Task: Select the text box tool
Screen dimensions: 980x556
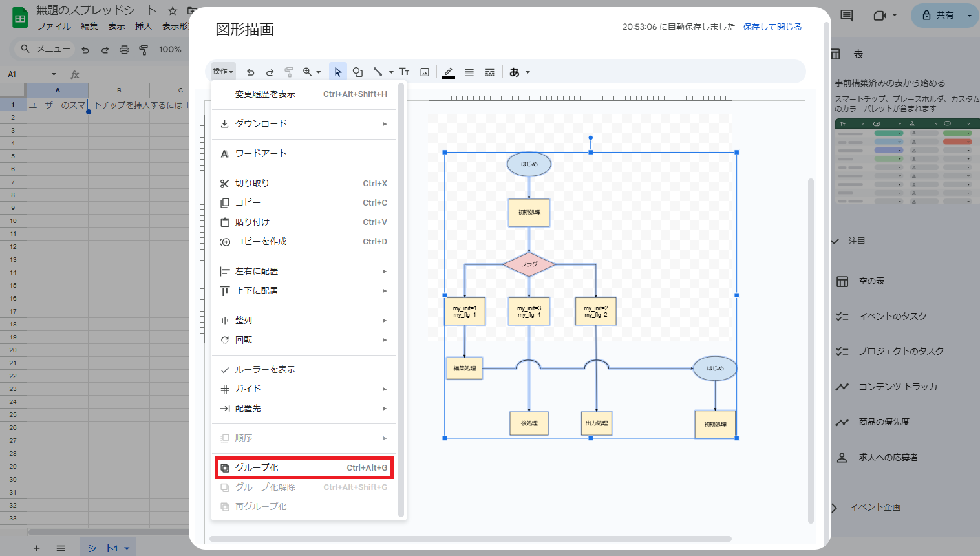Action: (405, 72)
